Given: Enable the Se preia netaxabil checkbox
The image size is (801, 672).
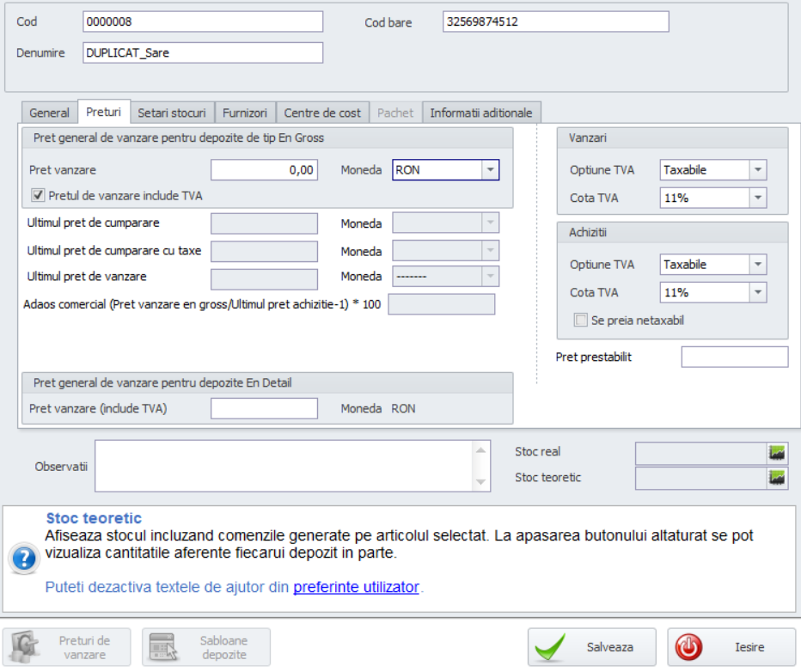Looking at the screenshot, I should click(580, 321).
